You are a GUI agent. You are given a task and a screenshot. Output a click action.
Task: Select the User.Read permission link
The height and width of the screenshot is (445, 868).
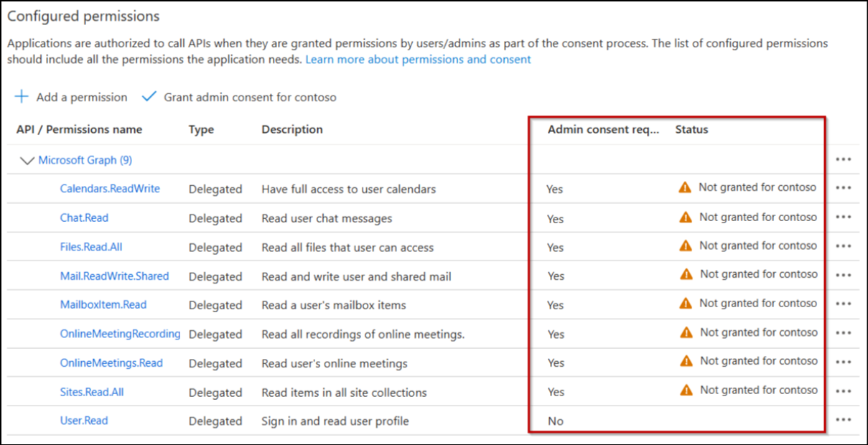pyautogui.click(x=84, y=421)
